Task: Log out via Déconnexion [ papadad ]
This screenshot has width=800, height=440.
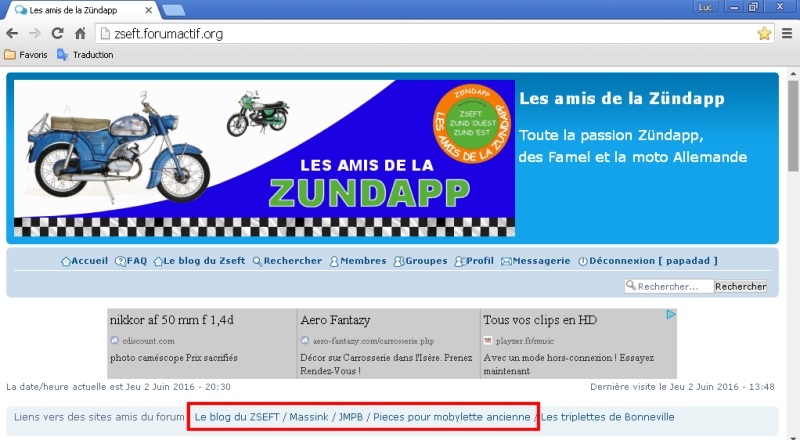Action: [648, 261]
